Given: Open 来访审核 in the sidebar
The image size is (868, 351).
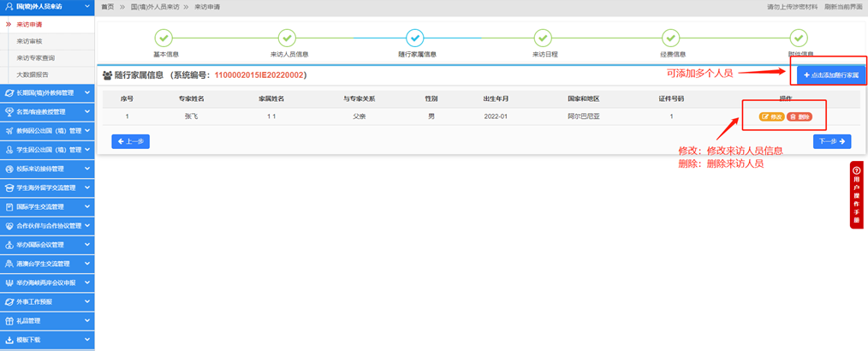Looking at the screenshot, I should [31, 40].
